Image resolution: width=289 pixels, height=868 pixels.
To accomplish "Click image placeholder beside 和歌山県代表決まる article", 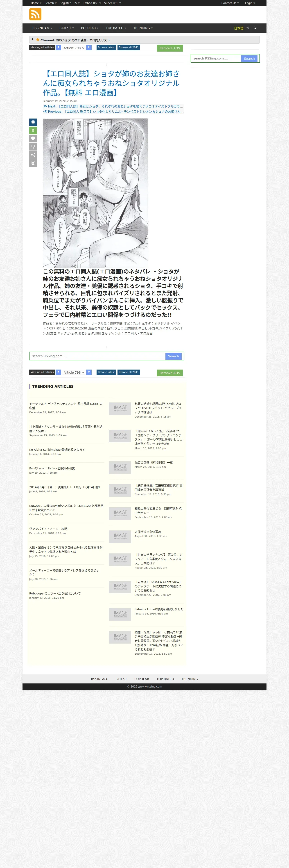I will click(x=120, y=514).
